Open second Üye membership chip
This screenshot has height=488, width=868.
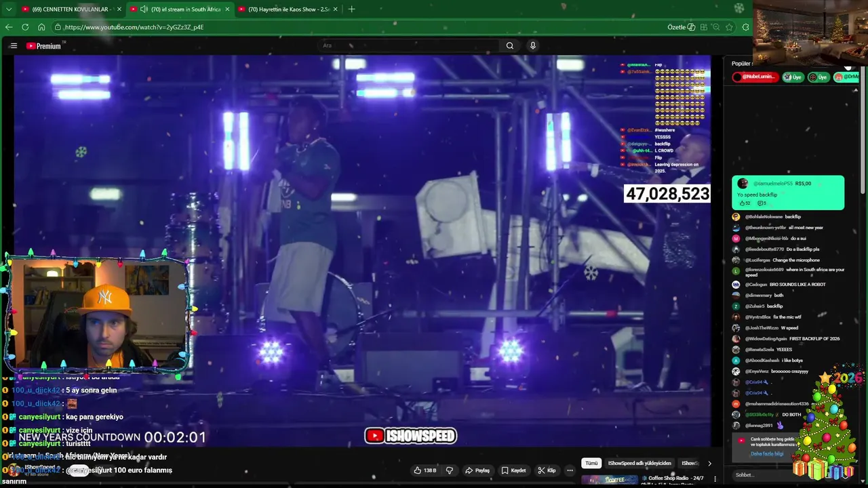818,77
